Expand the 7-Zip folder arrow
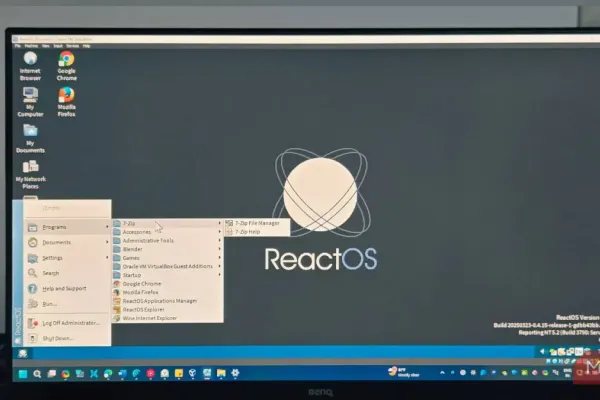The width and height of the screenshot is (600, 400). pyautogui.click(x=220, y=223)
